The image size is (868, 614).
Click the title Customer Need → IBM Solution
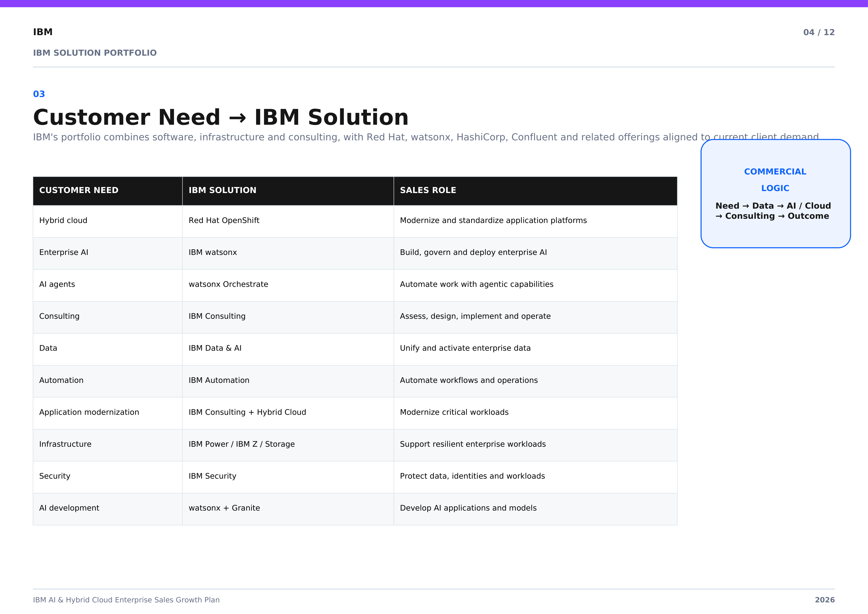click(221, 117)
